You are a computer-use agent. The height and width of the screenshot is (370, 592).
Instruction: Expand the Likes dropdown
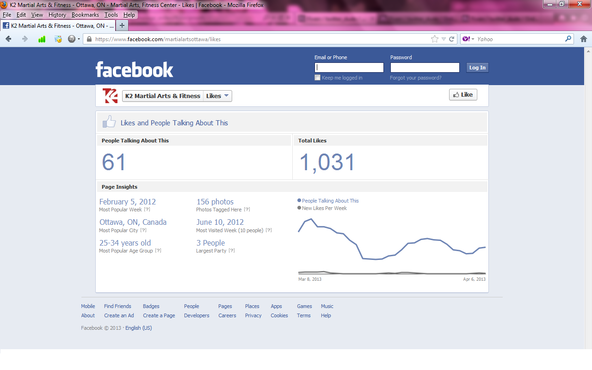[x=217, y=96]
